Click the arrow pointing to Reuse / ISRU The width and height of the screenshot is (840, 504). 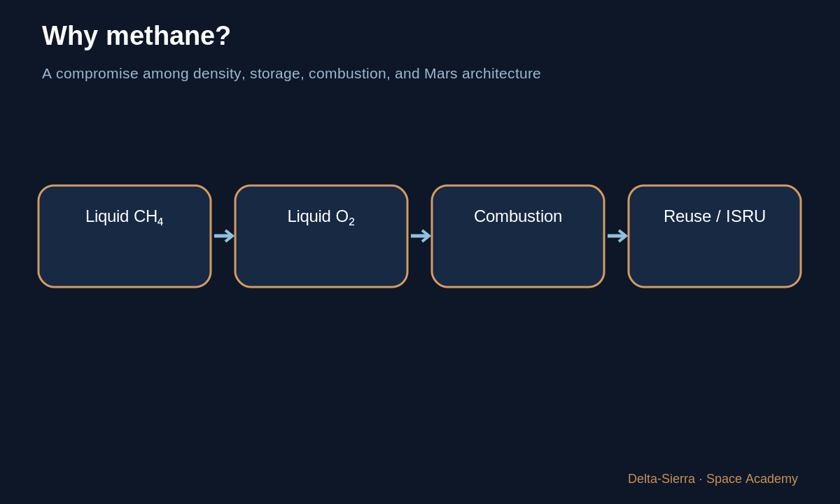(x=617, y=236)
